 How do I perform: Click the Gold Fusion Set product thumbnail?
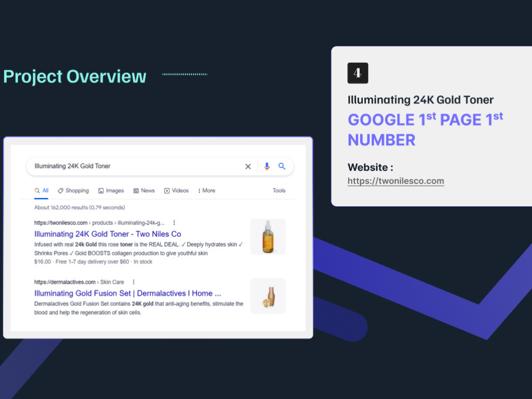[x=268, y=296]
